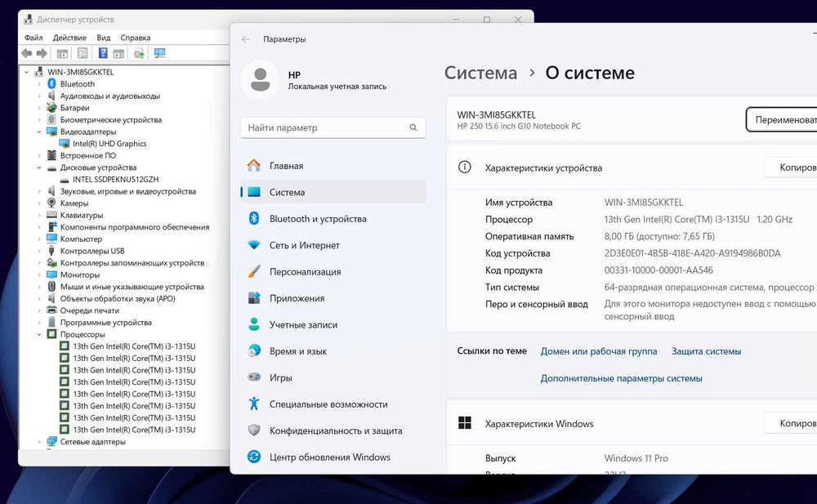The width and height of the screenshot is (817, 504).
Task: Select Bluetooth и устройства in Settings sidebar
Action: click(x=333, y=218)
